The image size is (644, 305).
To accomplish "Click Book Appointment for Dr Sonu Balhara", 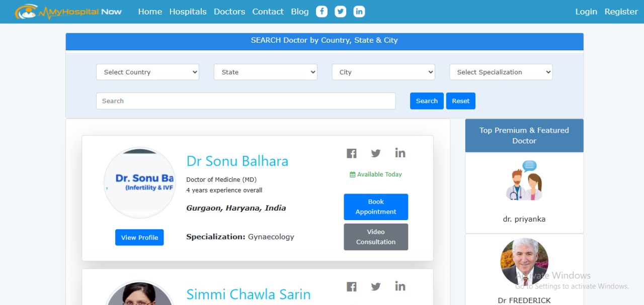I will (x=376, y=207).
